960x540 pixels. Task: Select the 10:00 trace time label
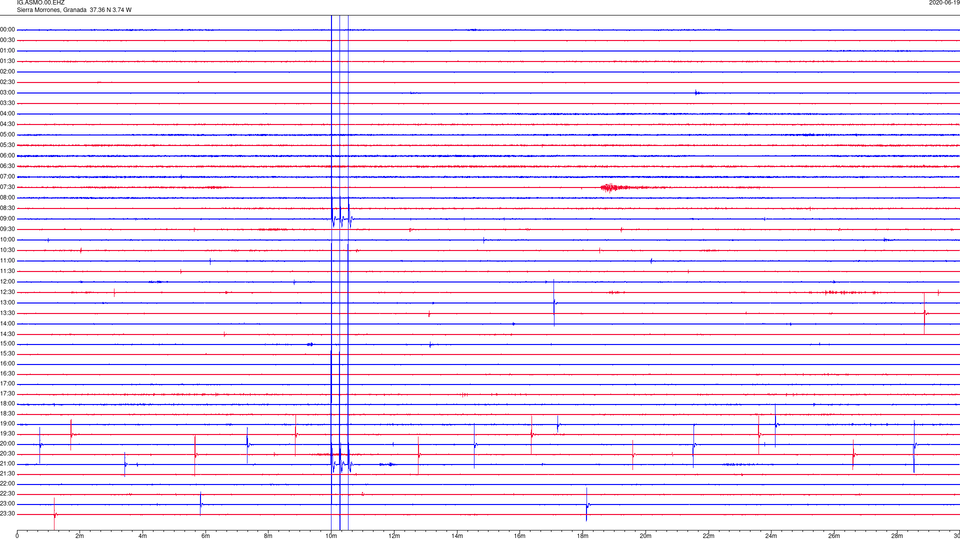[x=7, y=240]
